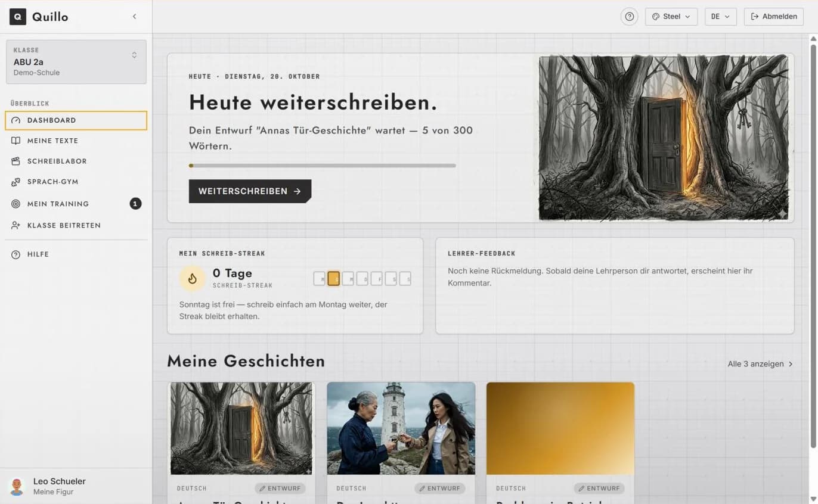Open the Meine Texte menu item
Image resolution: width=818 pixels, height=504 pixels.
(x=76, y=141)
